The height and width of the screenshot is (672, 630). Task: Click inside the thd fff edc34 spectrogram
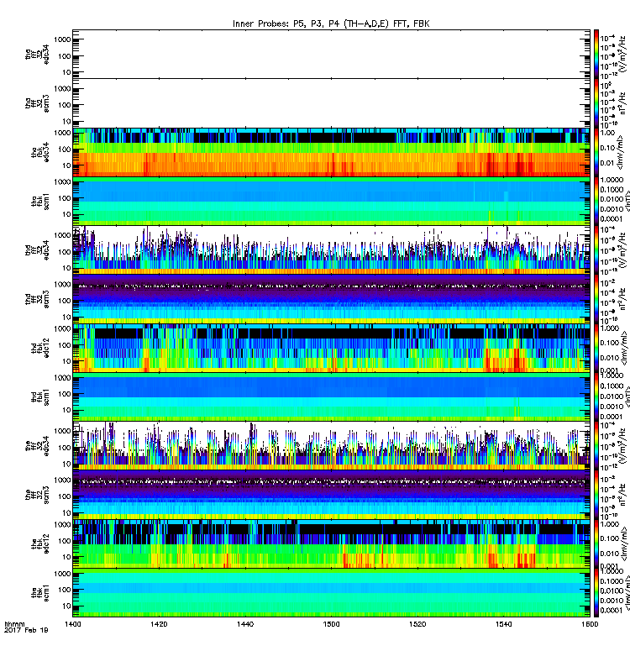331,249
